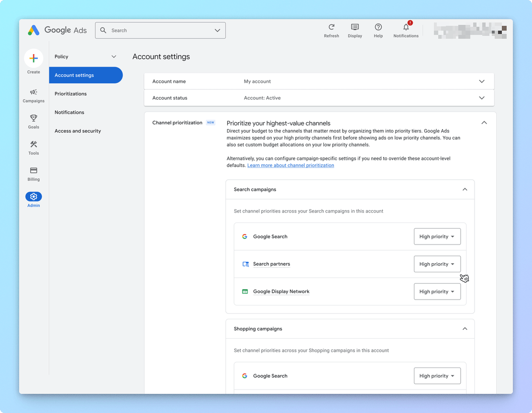Screen dimensions: 532x413
Task: Open the Tools wrench icon
Action: pos(33,144)
